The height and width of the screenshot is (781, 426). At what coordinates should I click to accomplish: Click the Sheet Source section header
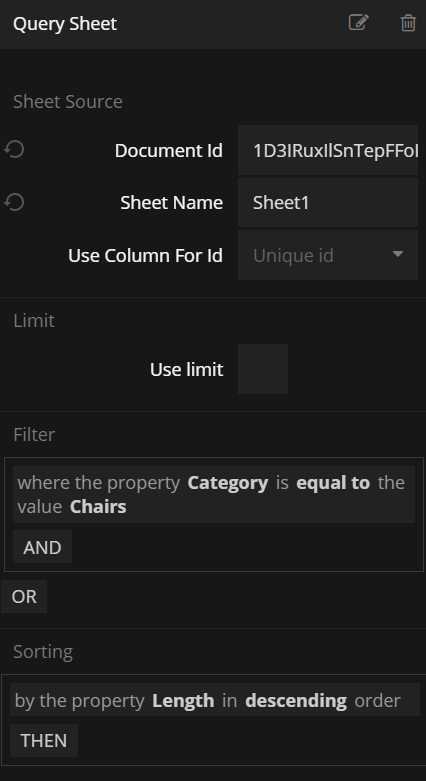(x=68, y=102)
